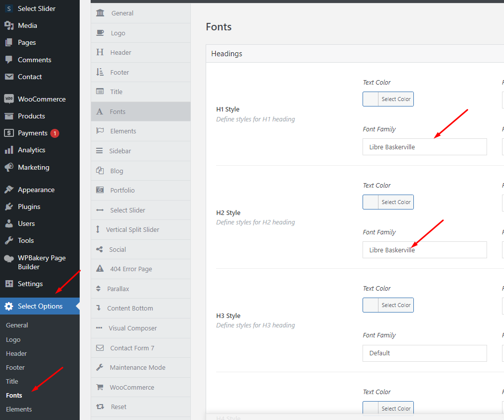Click the Payments notification badge showing 1
Image resolution: width=504 pixels, height=420 pixels.
click(x=55, y=133)
